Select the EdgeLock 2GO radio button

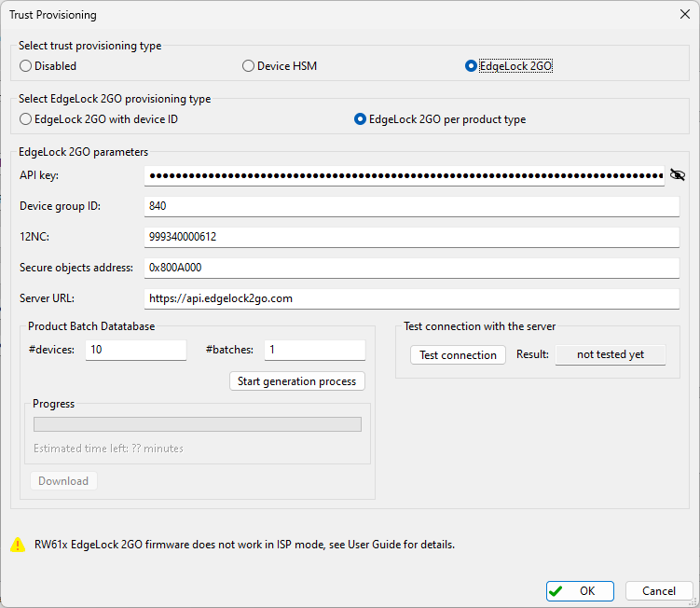coord(471,66)
